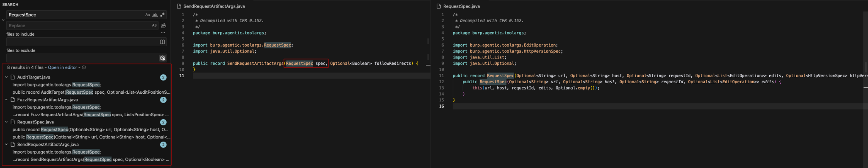The width and height of the screenshot is (868, 168).
Task: Click line number 9 in SendRequestArtifactArgs editor
Action: 183,64
